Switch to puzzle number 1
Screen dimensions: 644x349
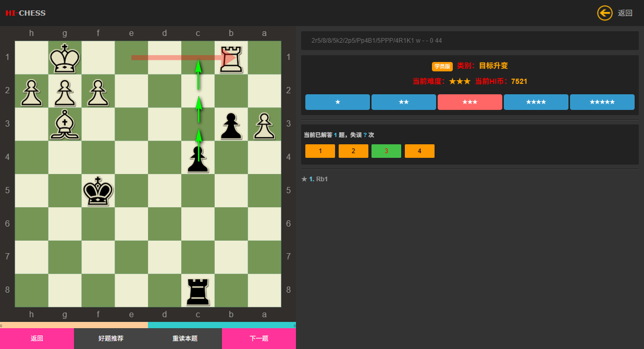(320, 151)
